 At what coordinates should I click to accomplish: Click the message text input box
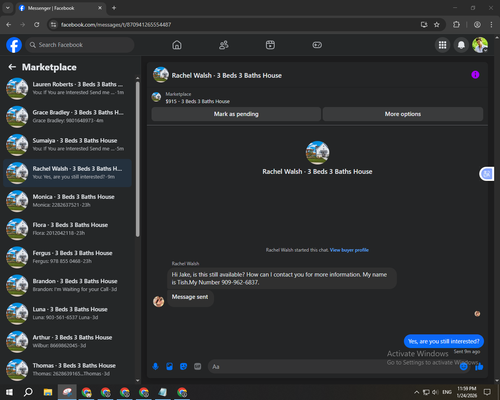(x=333, y=367)
